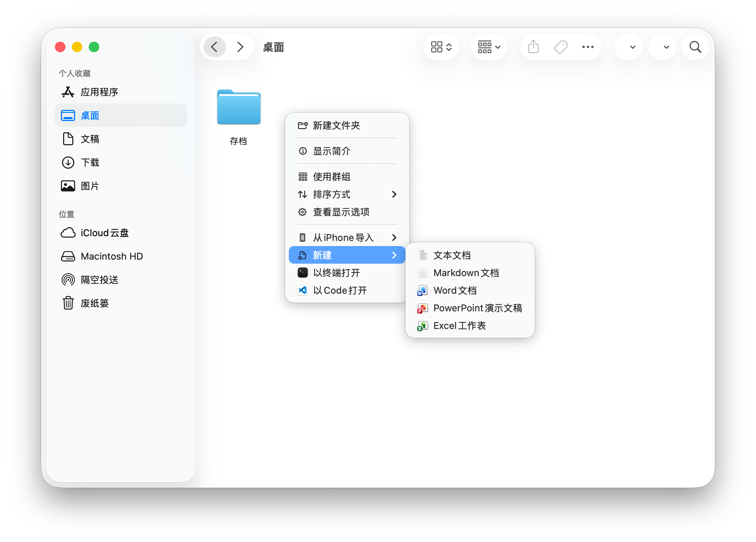Select the 存档 folder
756x542 pixels.
click(x=239, y=117)
